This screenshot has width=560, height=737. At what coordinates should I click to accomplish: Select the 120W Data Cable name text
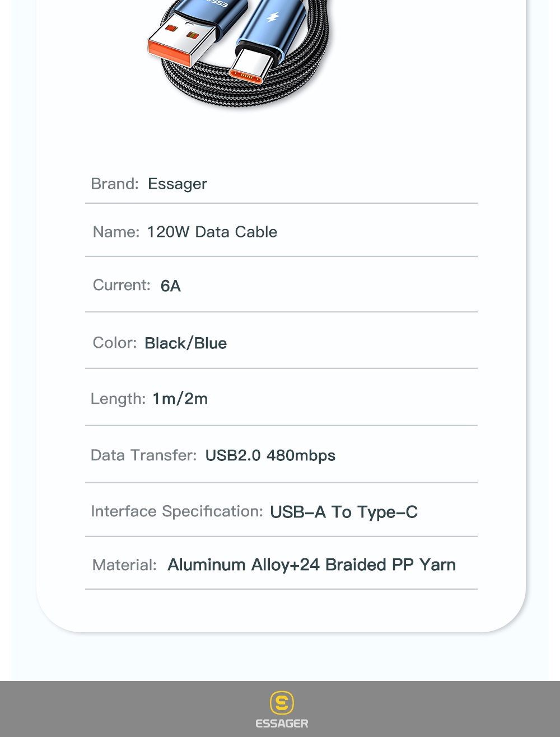(x=212, y=232)
